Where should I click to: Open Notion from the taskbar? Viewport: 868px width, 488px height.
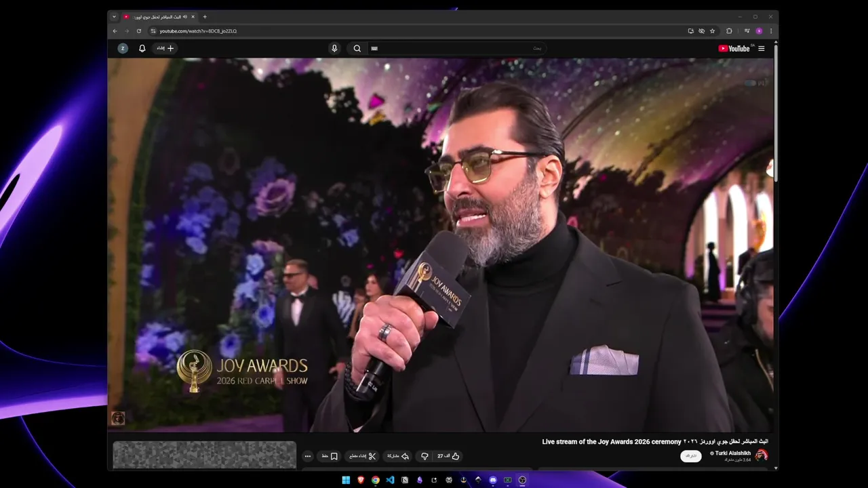[405, 480]
